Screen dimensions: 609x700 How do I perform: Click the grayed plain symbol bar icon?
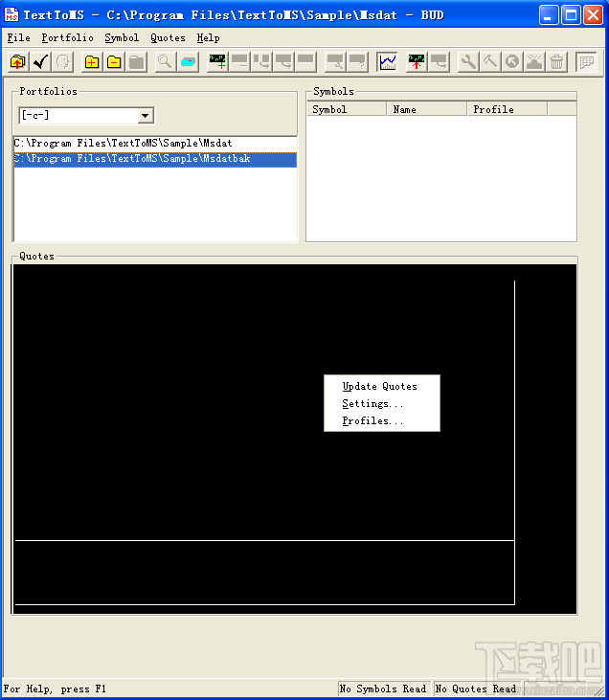click(305, 62)
